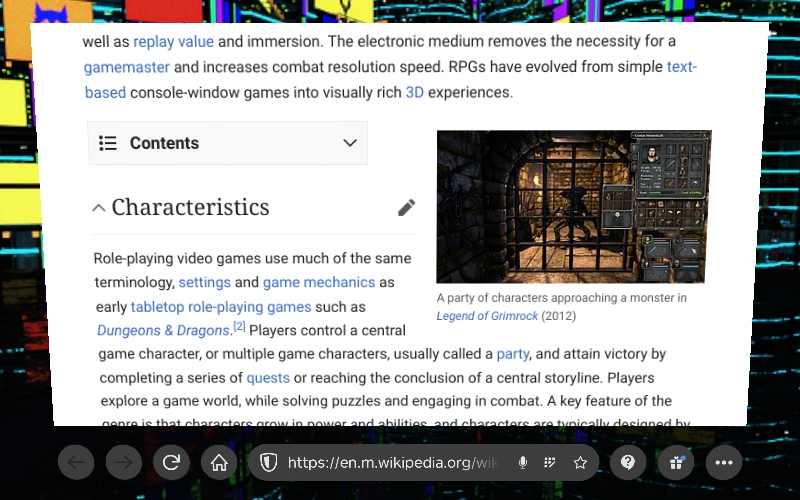The width and height of the screenshot is (800, 500).
Task: Open the 'Legend of Grimrock' caption link
Action: pos(486,316)
